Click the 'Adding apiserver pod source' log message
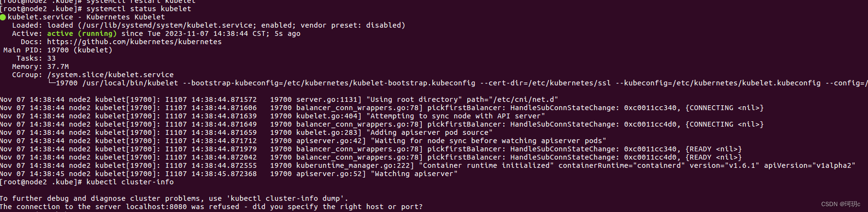The height and width of the screenshot is (212, 868). [x=429, y=132]
